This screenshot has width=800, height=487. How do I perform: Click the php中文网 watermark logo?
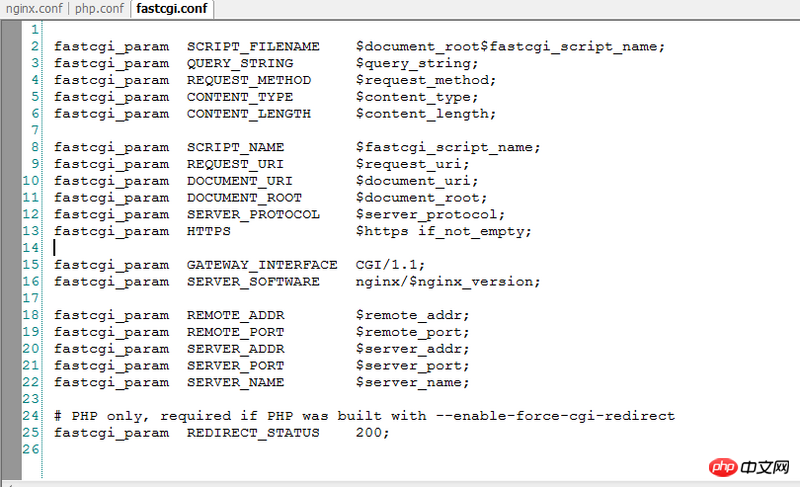tap(749, 467)
